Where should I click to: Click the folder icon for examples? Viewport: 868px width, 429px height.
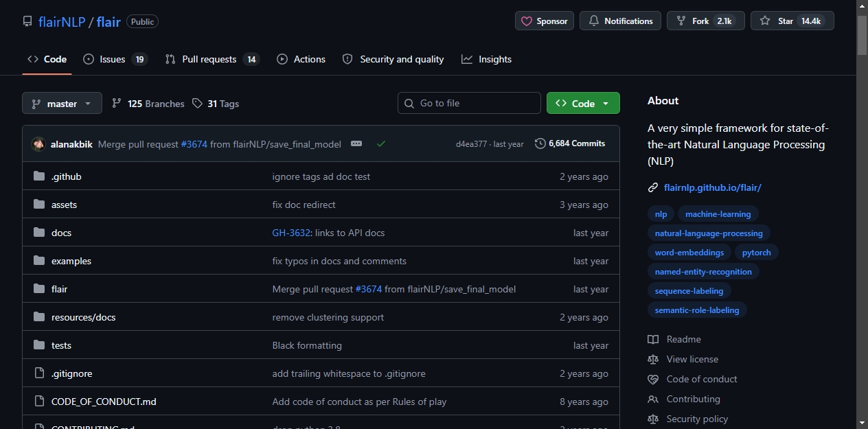[x=39, y=261]
